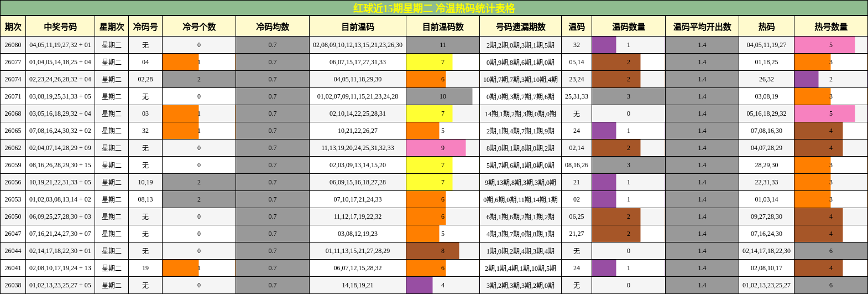Select winning numbers 03,08,19,25,31,33 + 05
The width and height of the screenshot is (868, 294).
pos(60,96)
